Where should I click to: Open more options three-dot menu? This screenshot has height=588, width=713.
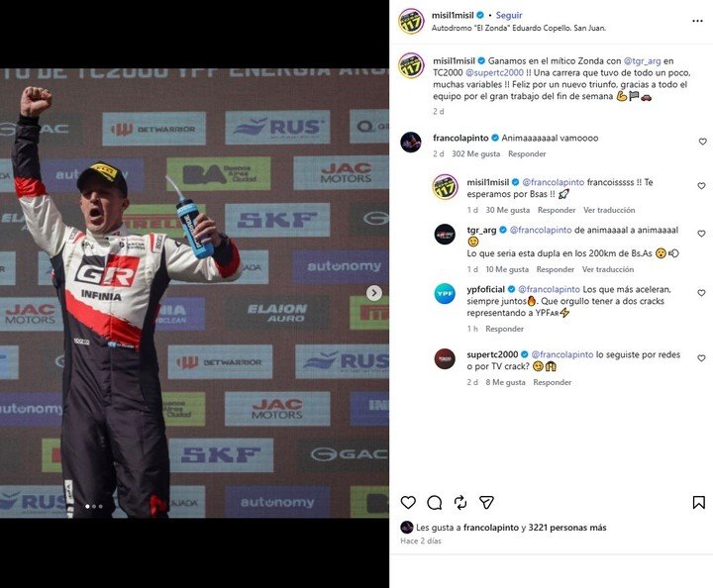click(x=697, y=21)
